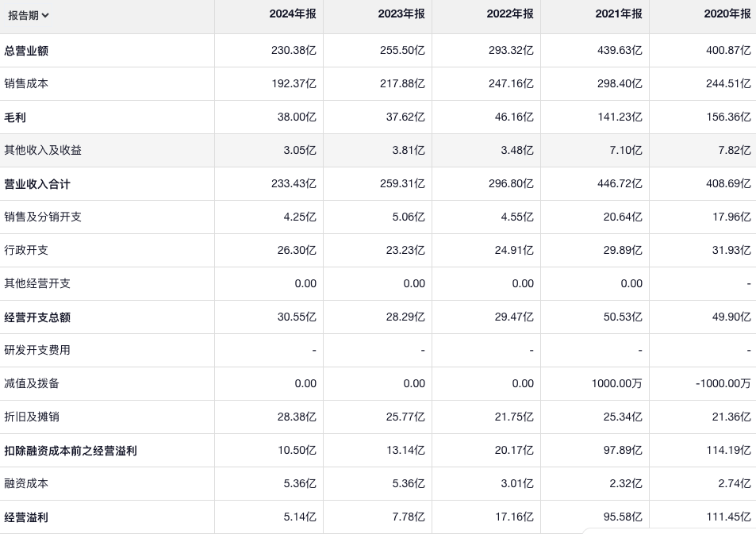Select the 销售及分销开支 row label
This screenshot has height=534, width=756.
(43, 217)
